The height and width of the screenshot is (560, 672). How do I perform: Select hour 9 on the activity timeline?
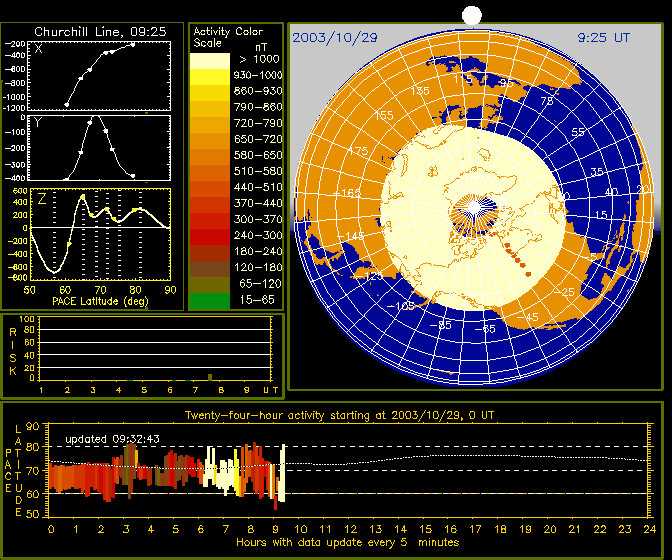tap(278, 527)
